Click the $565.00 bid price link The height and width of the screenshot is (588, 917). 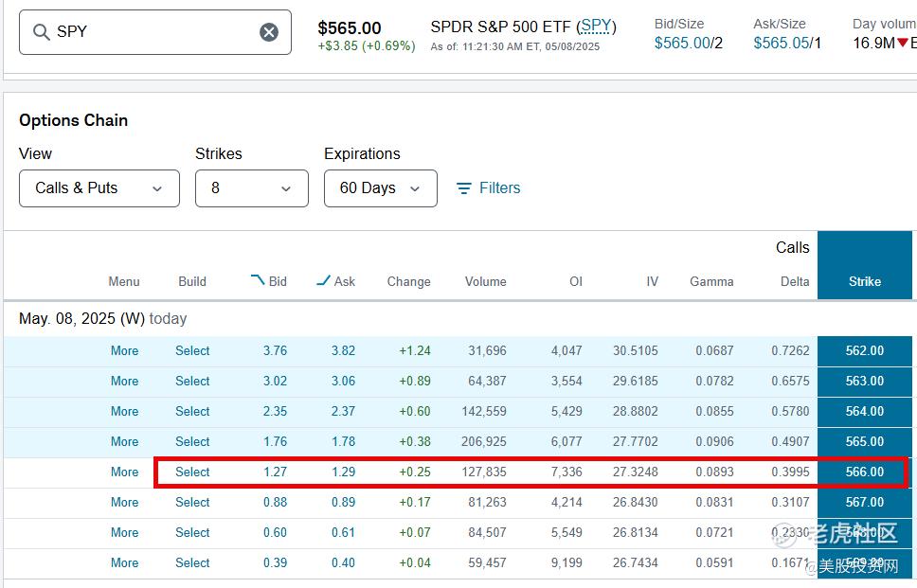point(681,43)
